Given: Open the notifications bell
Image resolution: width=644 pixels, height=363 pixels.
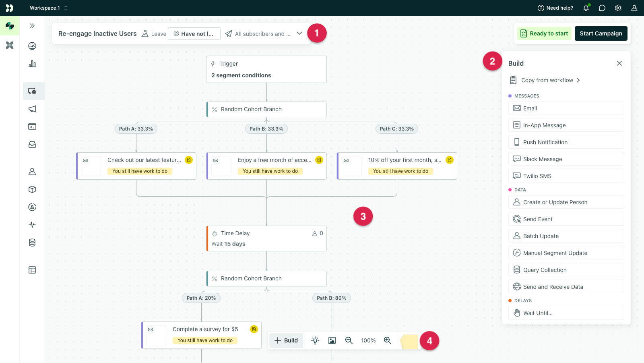Looking at the screenshot, I should [x=586, y=8].
